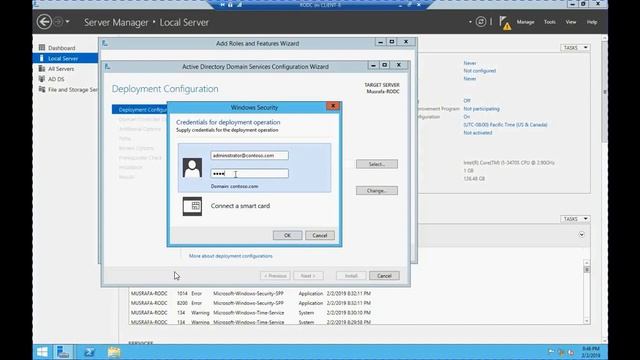Open the Properties TASKS dropdown

575,48
